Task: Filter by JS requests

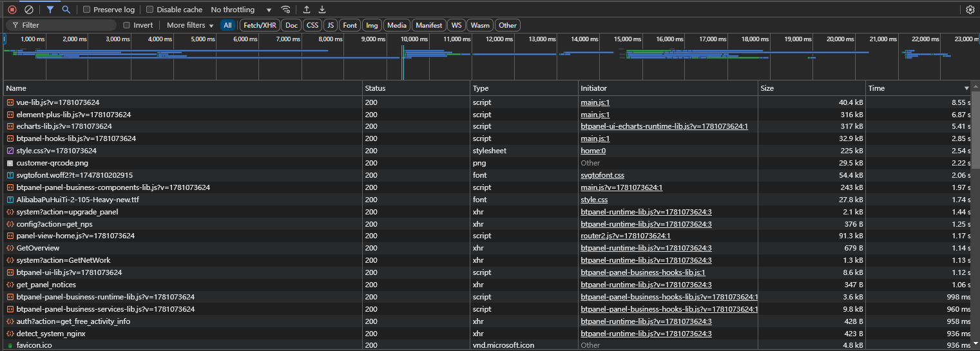Action: pos(331,25)
